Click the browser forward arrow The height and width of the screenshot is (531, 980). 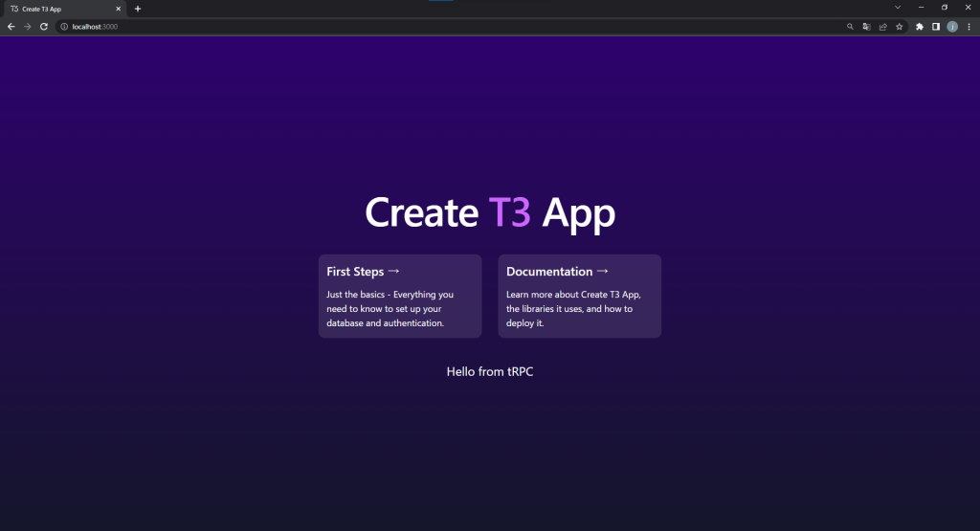27,27
